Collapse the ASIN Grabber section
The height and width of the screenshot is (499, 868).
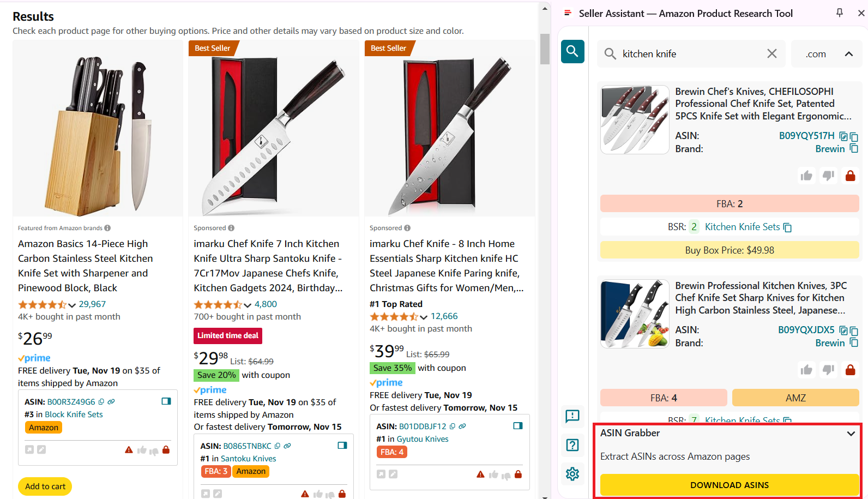(851, 434)
